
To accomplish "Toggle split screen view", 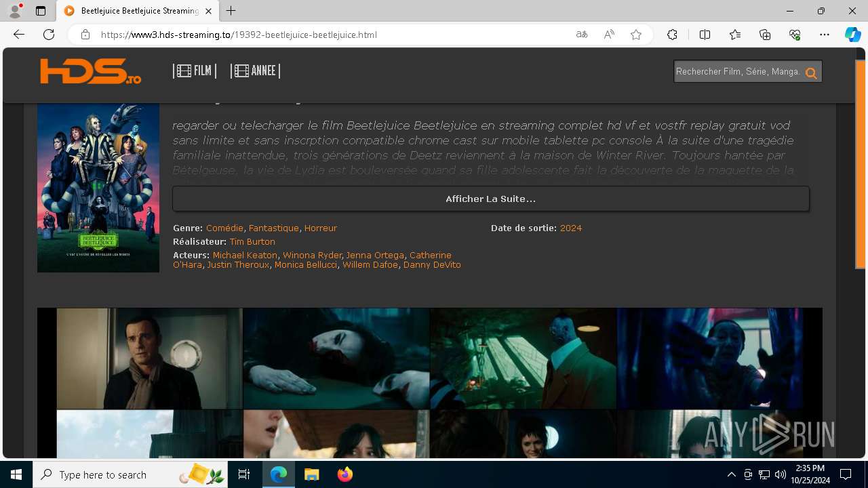I will [705, 35].
